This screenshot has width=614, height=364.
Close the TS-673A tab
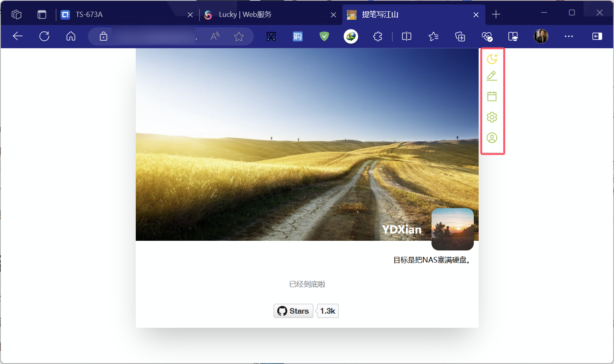pyautogui.click(x=190, y=15)
